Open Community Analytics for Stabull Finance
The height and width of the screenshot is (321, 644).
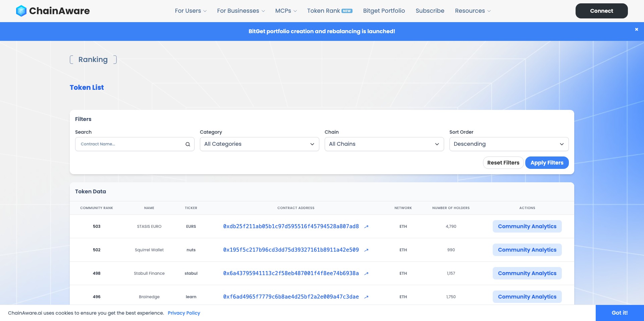[x=527, y=273]
